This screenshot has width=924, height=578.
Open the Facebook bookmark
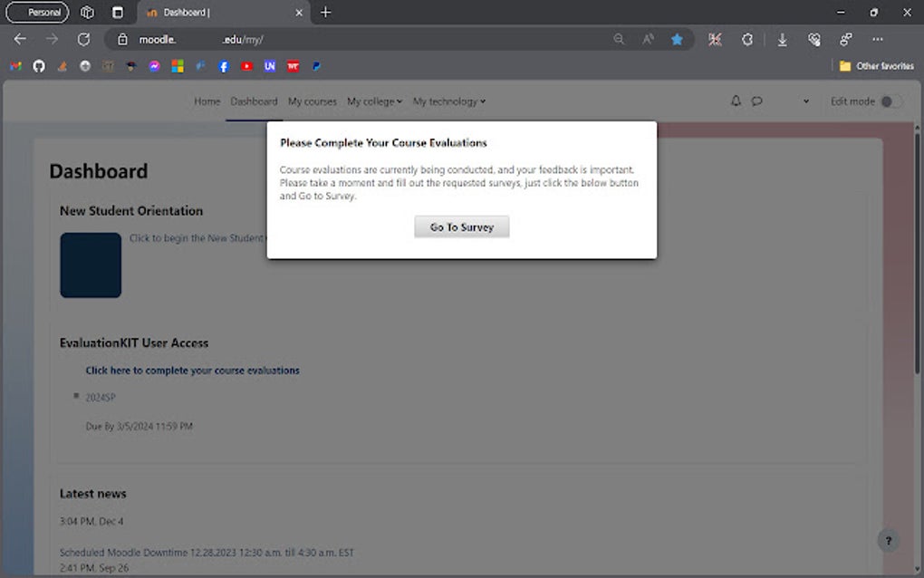coord(223,65)
